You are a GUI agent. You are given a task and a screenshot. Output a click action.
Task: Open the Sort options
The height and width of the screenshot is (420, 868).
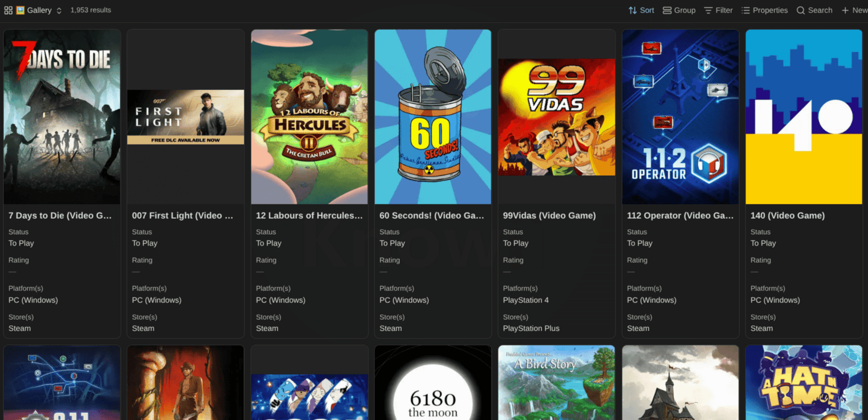641,10
